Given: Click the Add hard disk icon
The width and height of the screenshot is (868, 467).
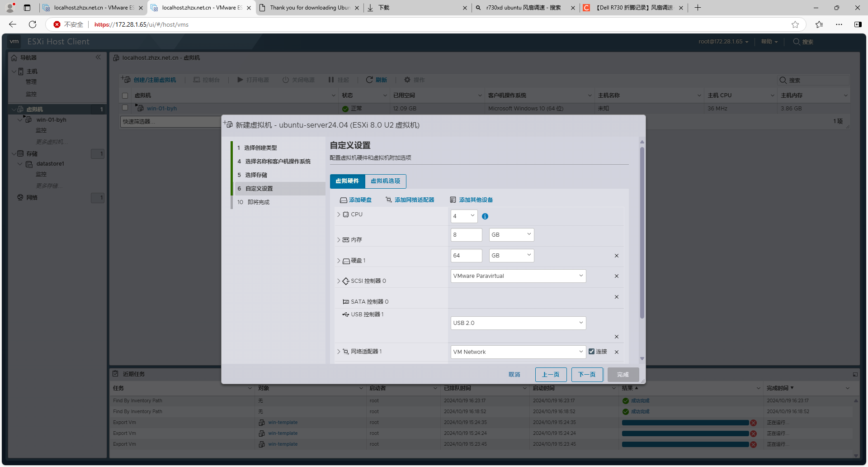Looking at the screenshot, I should 344,200.
